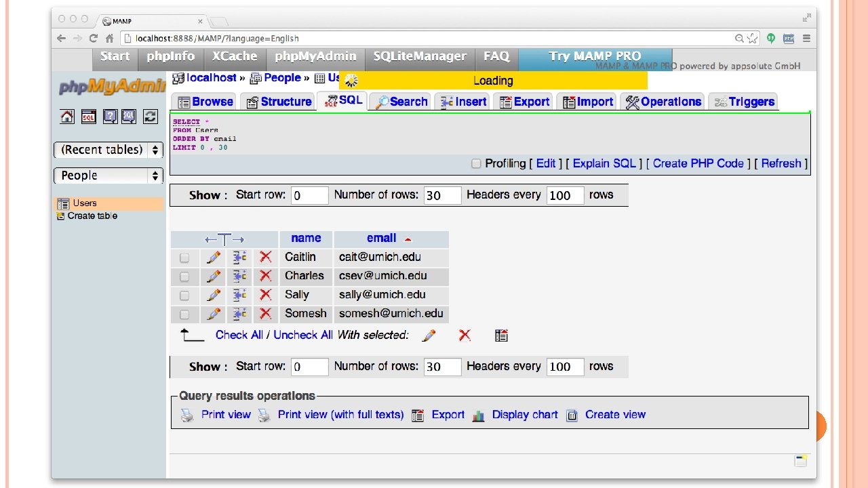Check the Caitlin row checkbox
Screen dimensions: 868x488
tap(184, 258)
